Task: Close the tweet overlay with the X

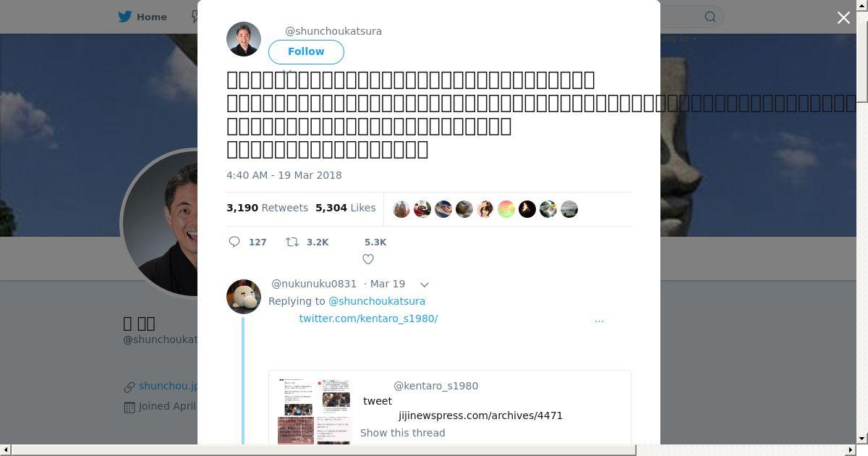Action: (843, 18)
